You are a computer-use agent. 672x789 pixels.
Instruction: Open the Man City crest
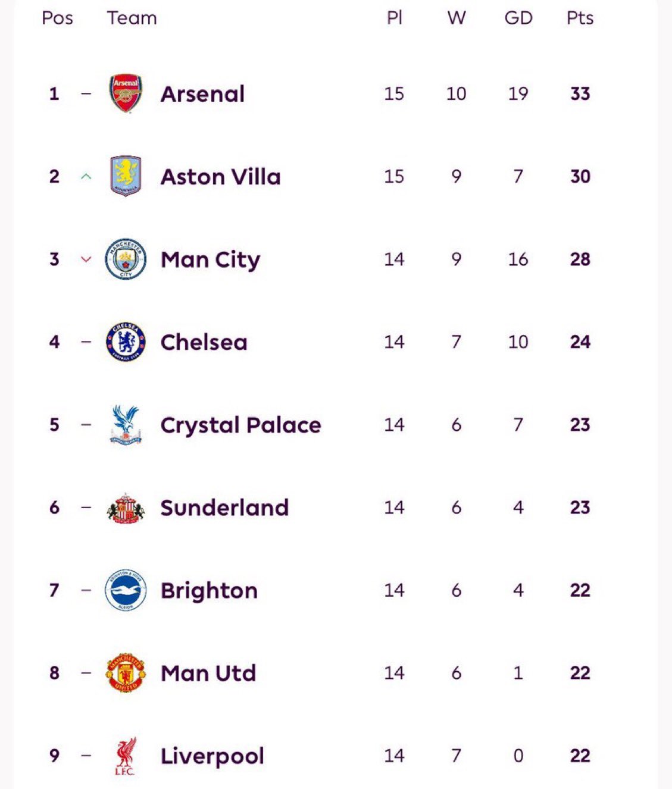coord(126,259)
